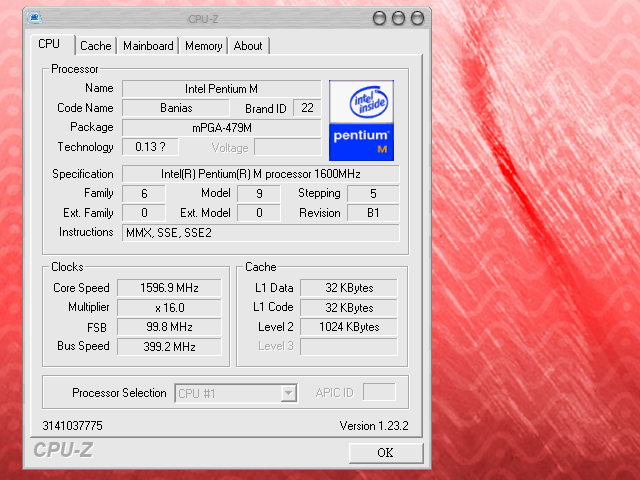Click the Processor Selection dropdown arrow
This screenshot has height=480, width=640.
tap(289, 393)
